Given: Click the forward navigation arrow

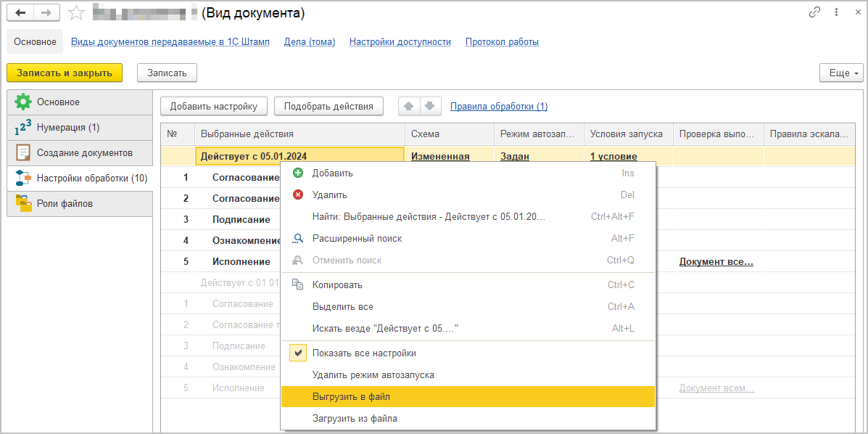Looking at the screenshot, I should (x=46, y=13).
